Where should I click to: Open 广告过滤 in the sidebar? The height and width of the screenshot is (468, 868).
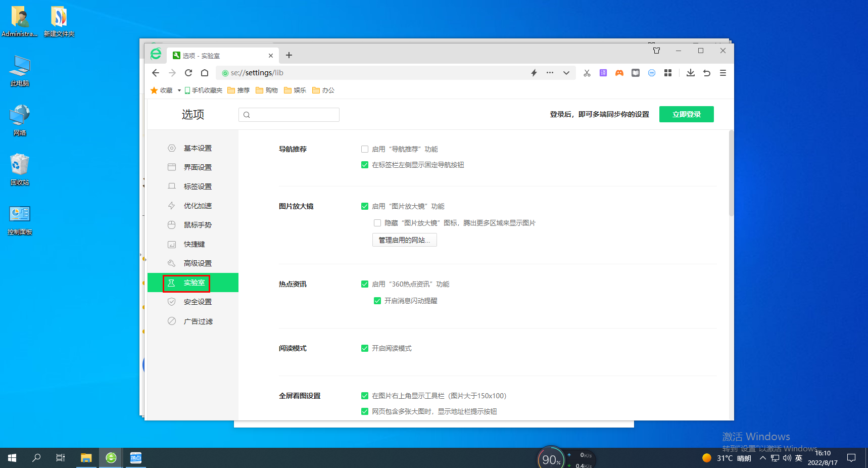pyautogui.click(x=193, y=321)
